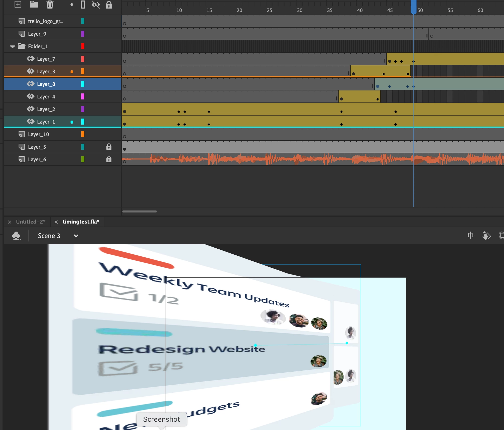This screenshot has height=430, width=504.
Task: Click the Edit Symbols icon beside Scene 3
Action: coord(16,236)
